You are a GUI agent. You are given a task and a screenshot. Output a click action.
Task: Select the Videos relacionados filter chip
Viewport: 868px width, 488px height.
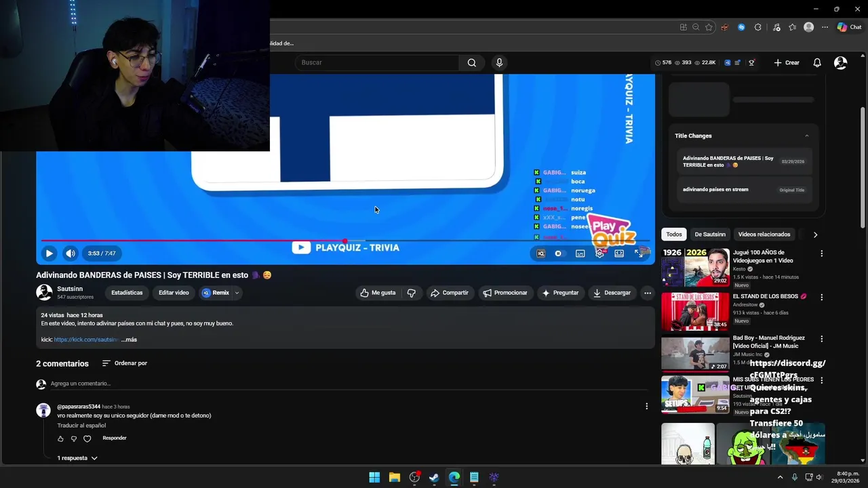coord(764,235)
